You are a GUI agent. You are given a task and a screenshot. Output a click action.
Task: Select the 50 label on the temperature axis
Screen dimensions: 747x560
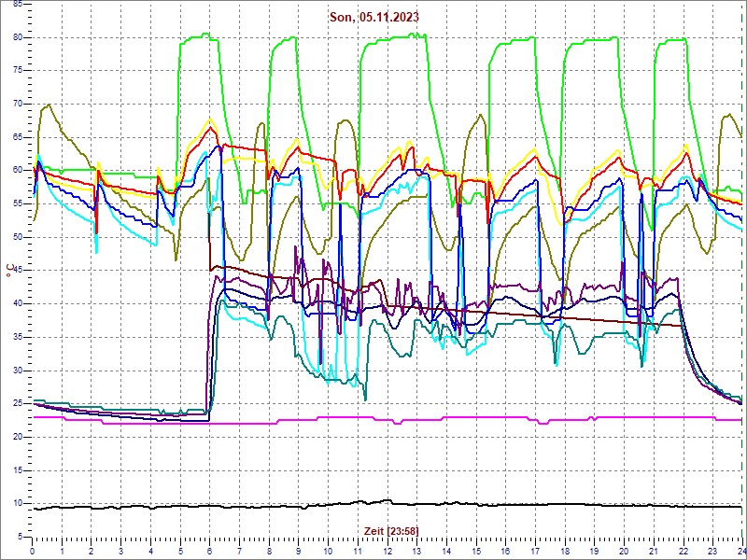pos(17,237)
